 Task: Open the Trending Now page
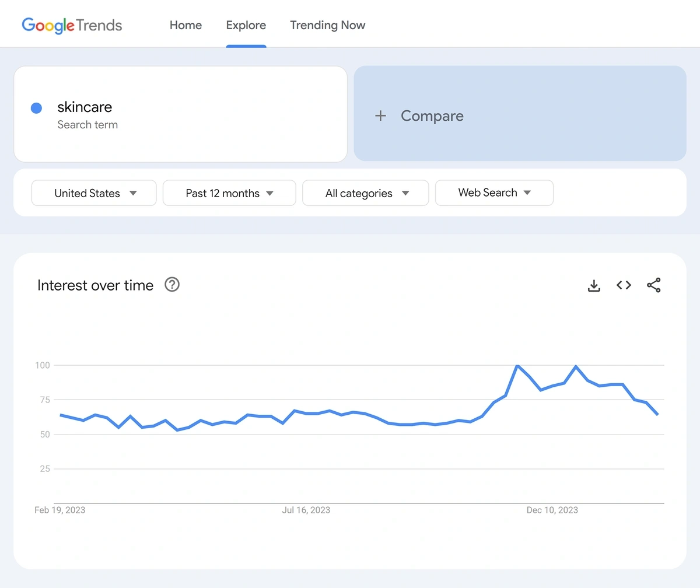[327, 25]
